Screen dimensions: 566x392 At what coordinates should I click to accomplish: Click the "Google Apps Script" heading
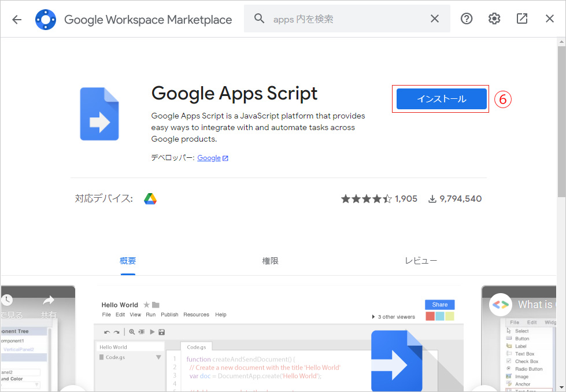coord(234,94)
